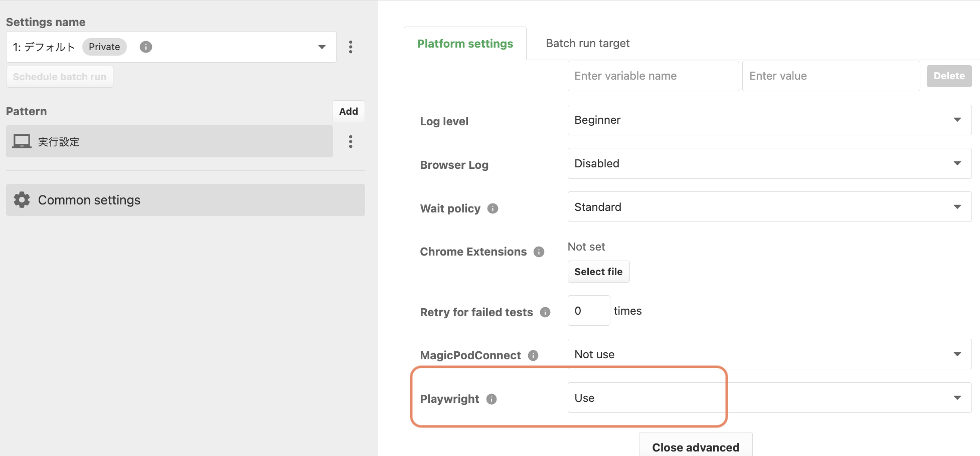
Task: Open the MagicPodConnect dropdown
Action: coord(769,354)
